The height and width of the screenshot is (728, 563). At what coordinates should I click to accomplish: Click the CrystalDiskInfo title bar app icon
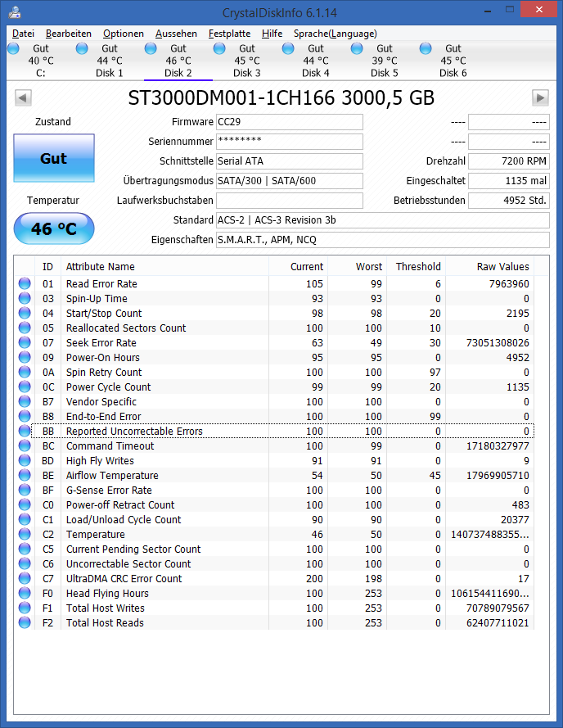[15, 11]
